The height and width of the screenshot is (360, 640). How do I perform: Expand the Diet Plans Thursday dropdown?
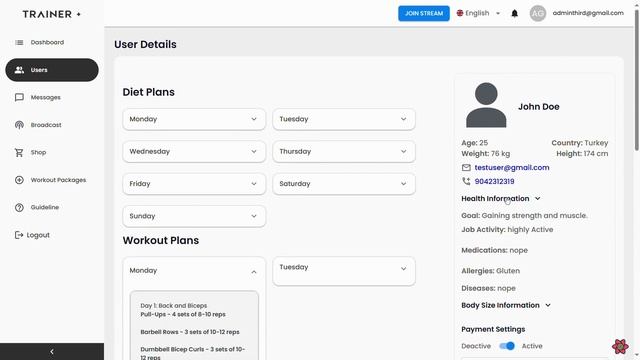(x=344, y=151)
